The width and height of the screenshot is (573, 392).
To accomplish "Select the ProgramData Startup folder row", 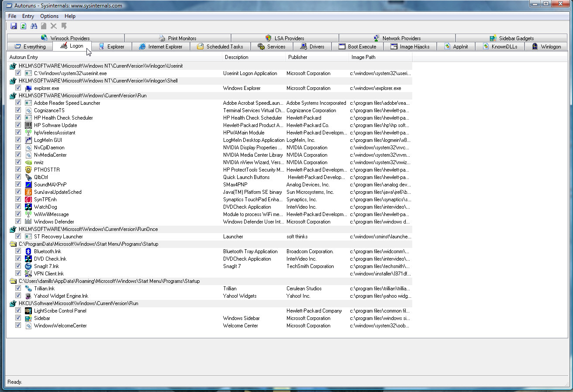I will point(210,244).
